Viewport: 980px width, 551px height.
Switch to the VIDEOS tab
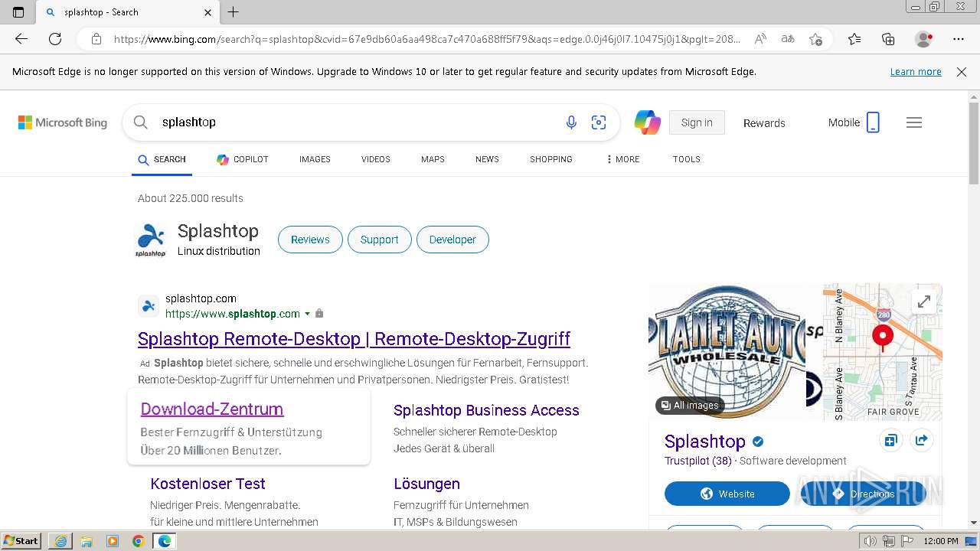[376, 159]
